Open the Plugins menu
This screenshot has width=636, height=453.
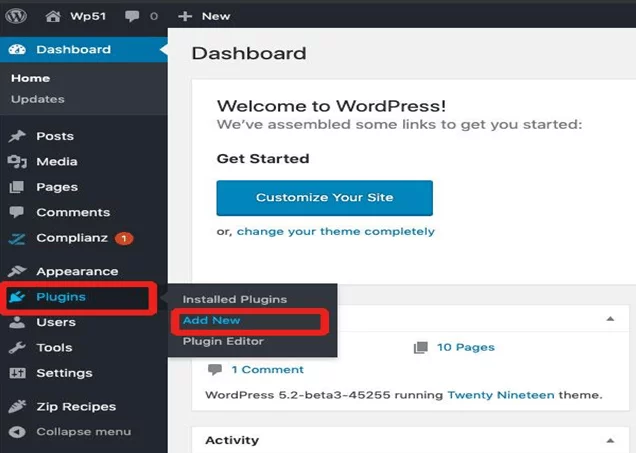61,297
